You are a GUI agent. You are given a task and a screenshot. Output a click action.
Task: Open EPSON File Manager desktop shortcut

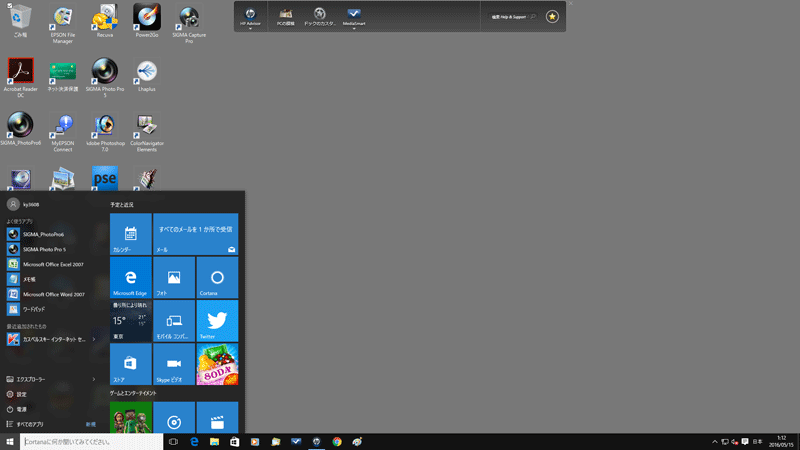[63, 23]
